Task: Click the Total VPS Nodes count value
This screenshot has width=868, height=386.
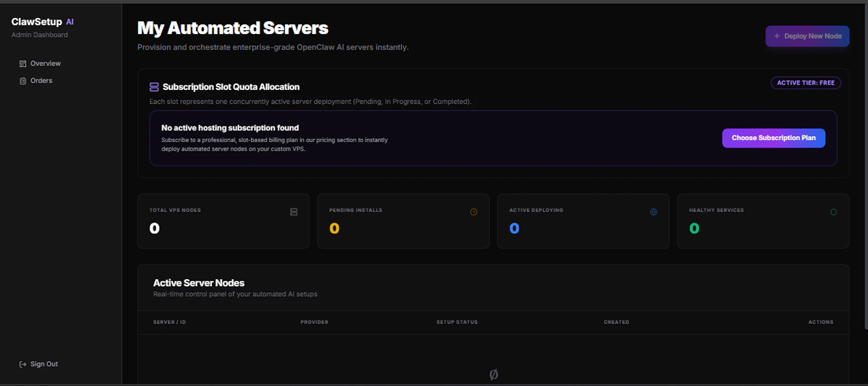Action: (155, 229)
